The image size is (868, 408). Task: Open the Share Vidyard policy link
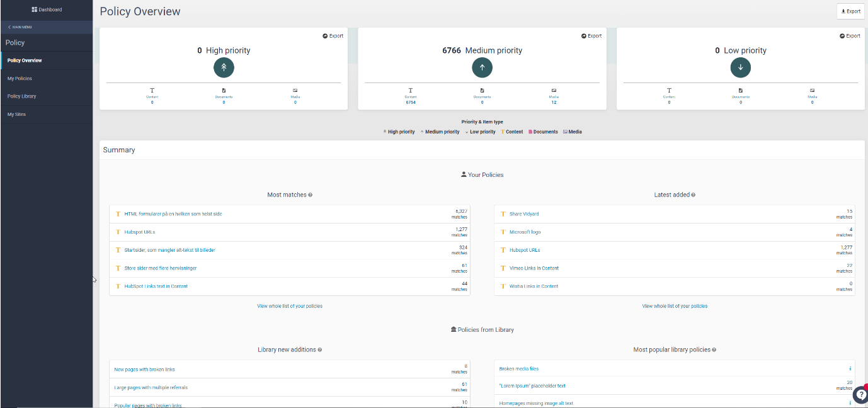[x=524, y=214]
